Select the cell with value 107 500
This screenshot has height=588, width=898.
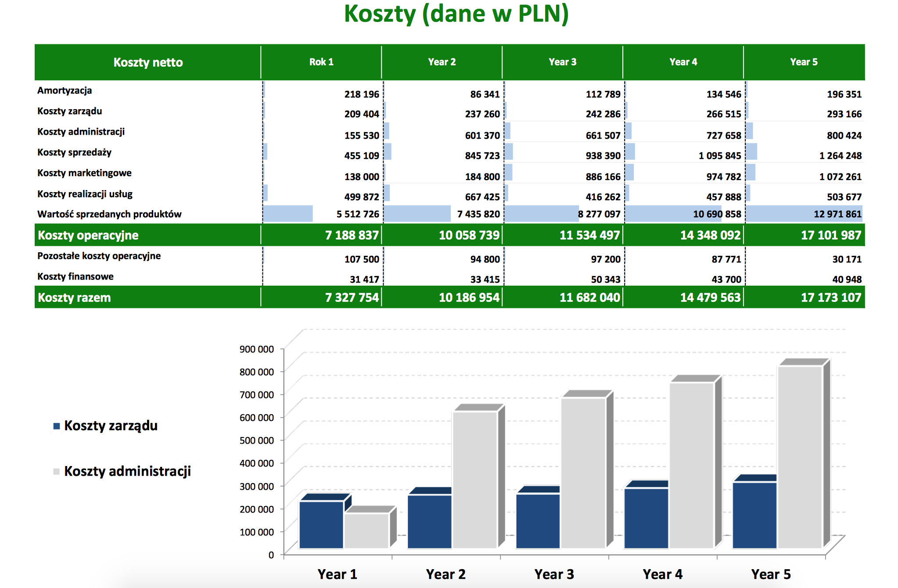[x=362, y=259]
